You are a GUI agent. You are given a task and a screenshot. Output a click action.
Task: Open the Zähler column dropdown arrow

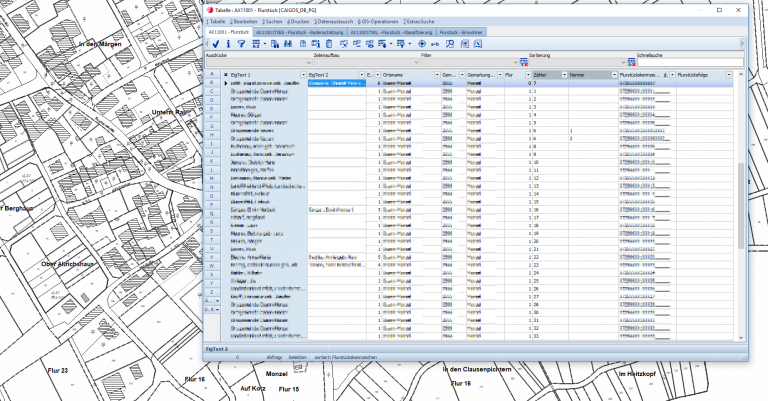[564, 75]
